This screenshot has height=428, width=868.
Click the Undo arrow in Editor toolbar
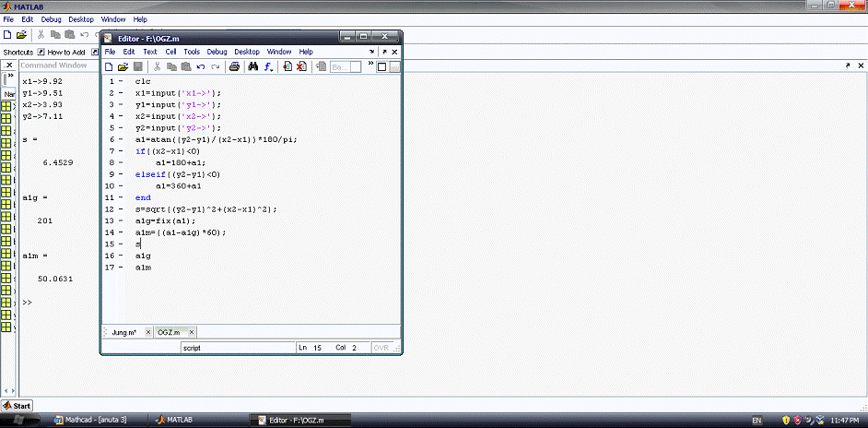coord(200,66)
